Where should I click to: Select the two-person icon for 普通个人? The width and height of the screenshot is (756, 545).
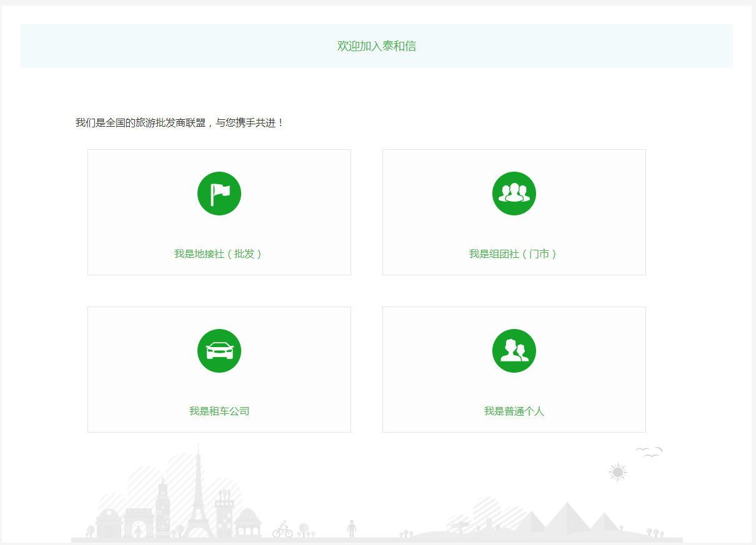point(514,351)
